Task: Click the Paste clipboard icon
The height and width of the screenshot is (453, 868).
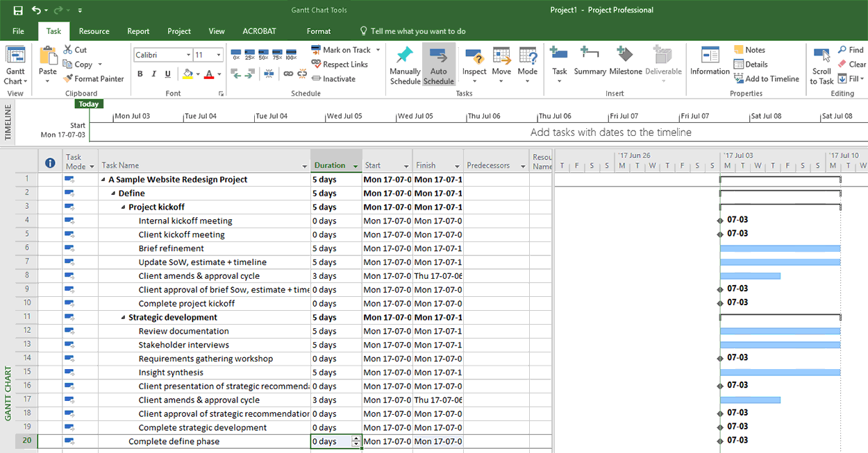Action: click(48, 56)
